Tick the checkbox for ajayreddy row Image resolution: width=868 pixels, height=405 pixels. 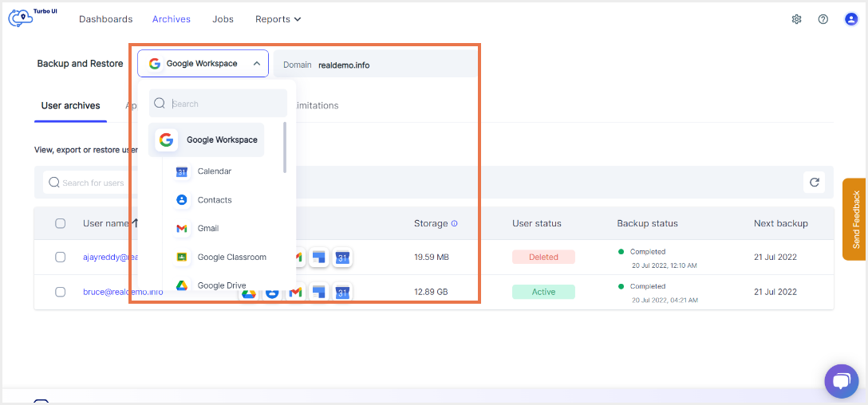tap(61, 257)
